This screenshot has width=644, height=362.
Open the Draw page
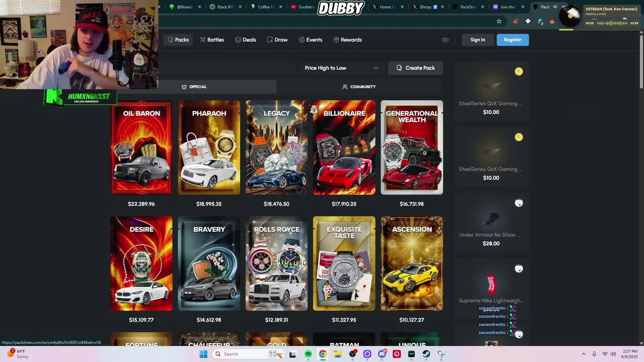coord(277,40)
